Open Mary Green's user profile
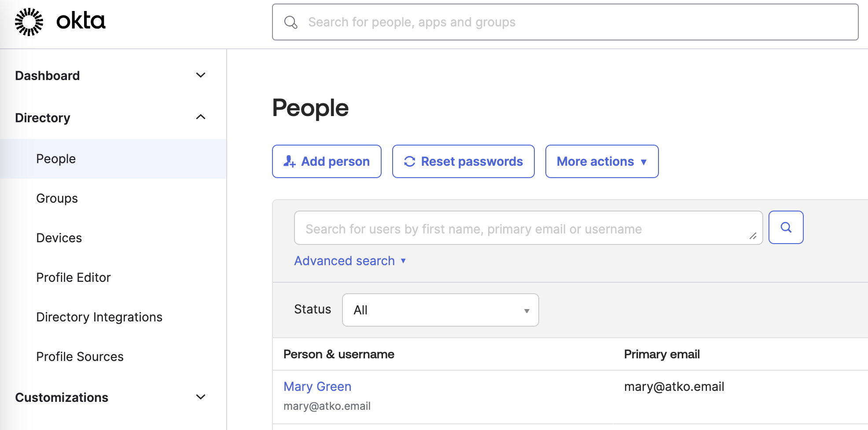 [317, 386]
